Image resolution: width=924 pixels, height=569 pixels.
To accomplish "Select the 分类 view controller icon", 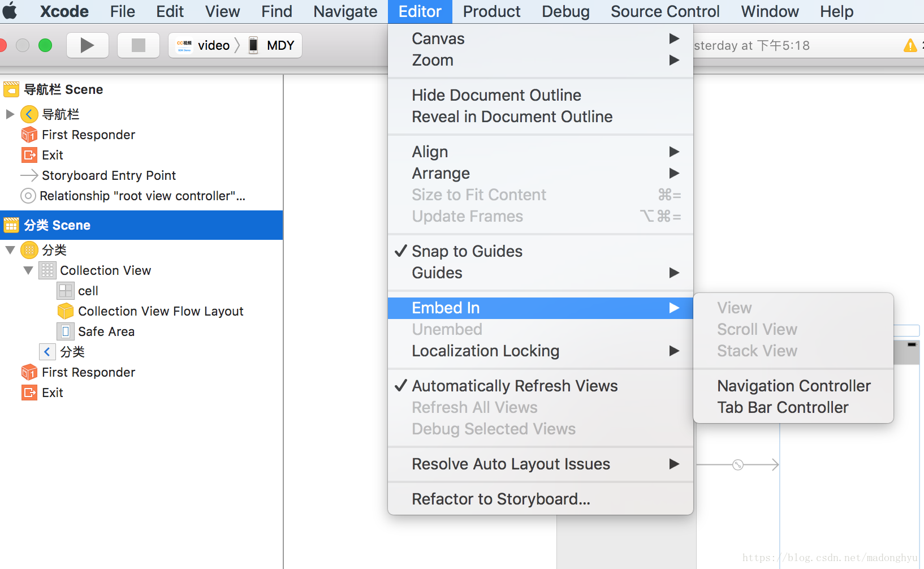I will (x=29, y=250).
